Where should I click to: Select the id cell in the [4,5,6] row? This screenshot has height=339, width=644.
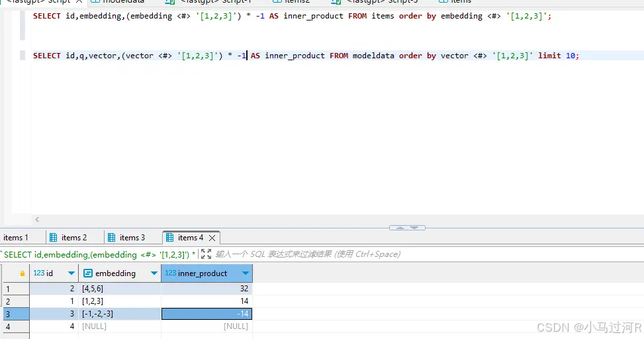click(54, 289)
